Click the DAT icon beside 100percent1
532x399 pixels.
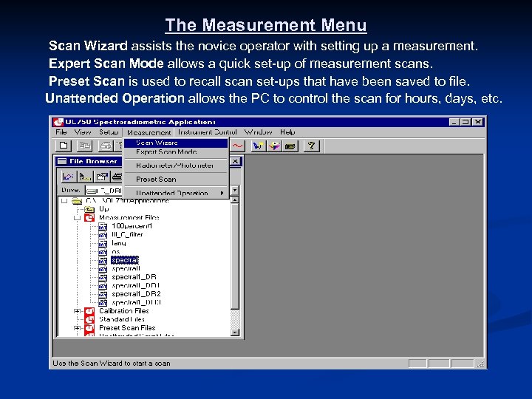[103, 226]
